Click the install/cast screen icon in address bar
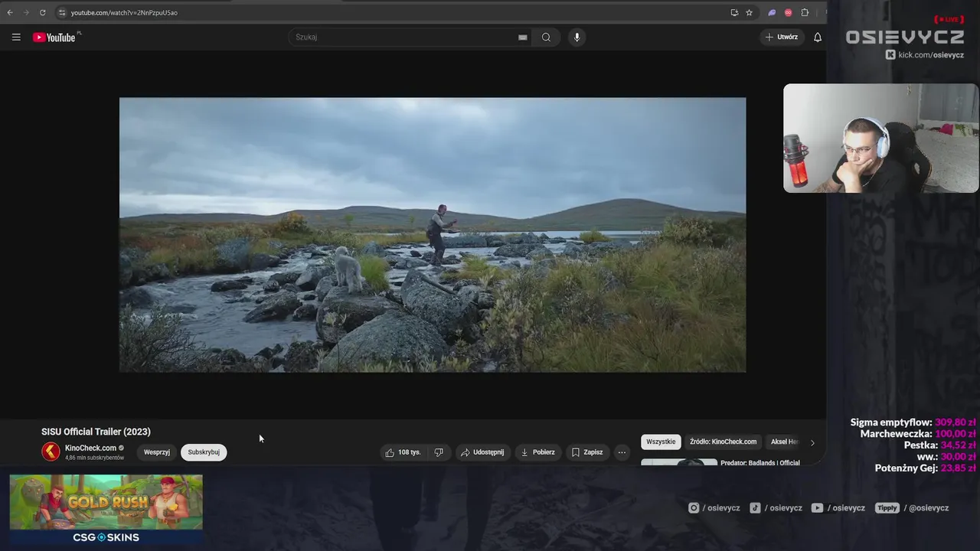980x551 pixels. point(734,12)
